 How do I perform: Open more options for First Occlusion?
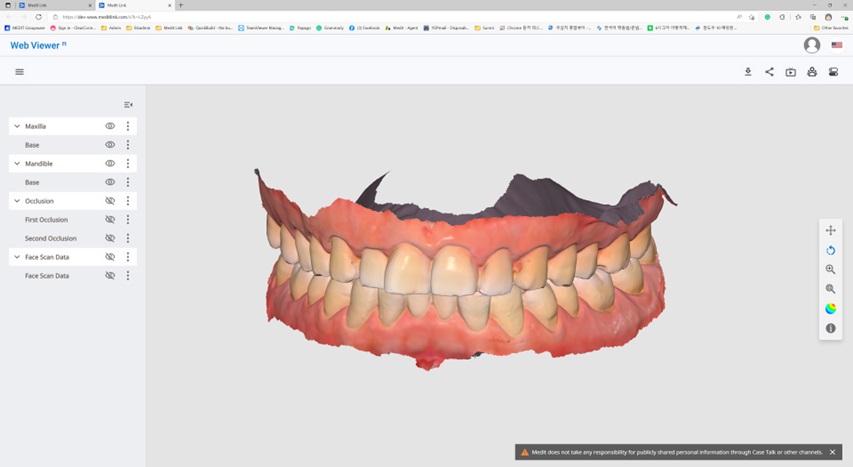coord(128,219)
